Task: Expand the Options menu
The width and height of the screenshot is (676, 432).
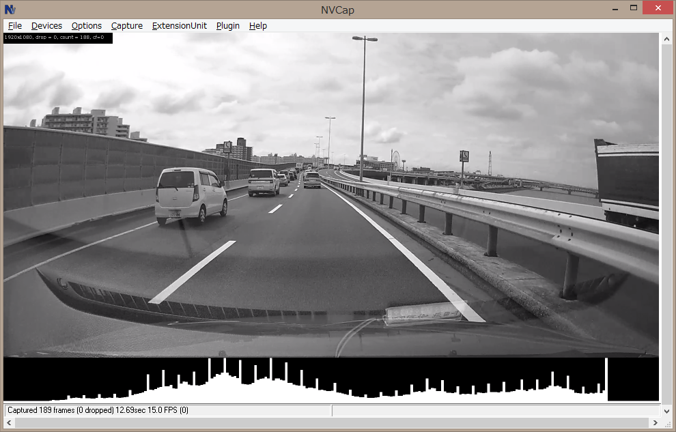Action: 86,26
